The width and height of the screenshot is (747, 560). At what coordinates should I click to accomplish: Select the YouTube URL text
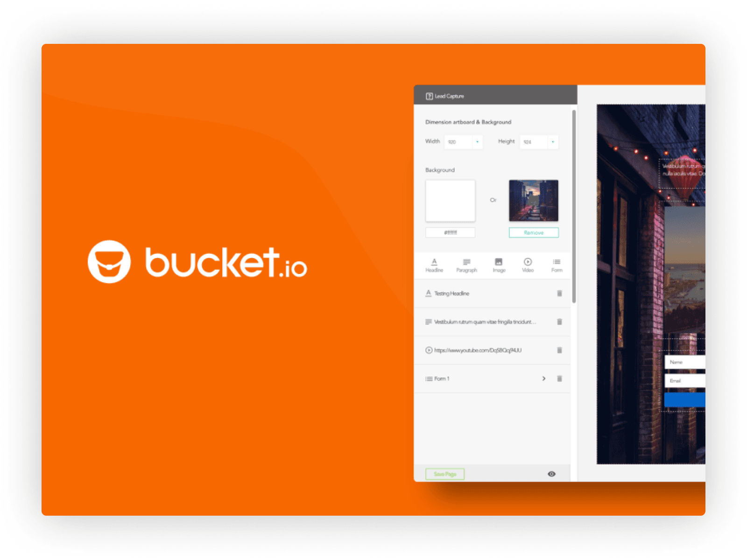coord(478,350)
